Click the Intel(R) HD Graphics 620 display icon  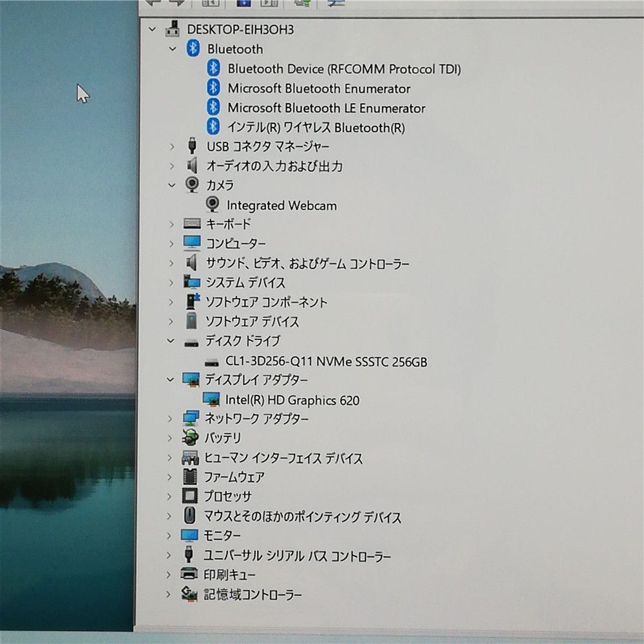tap(213, 400)
